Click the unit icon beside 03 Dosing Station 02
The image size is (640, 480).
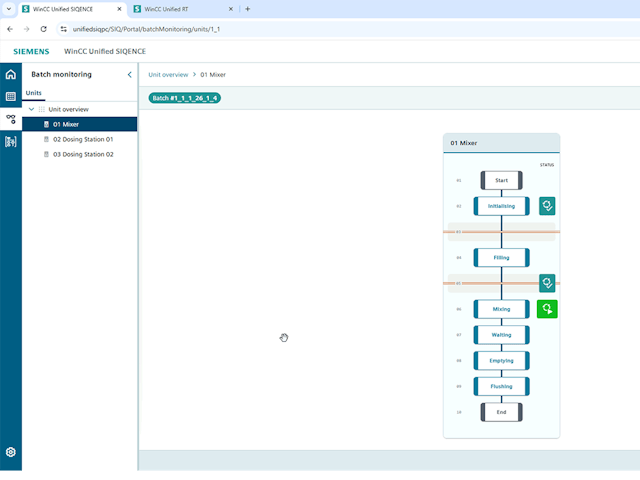[46, 154]
